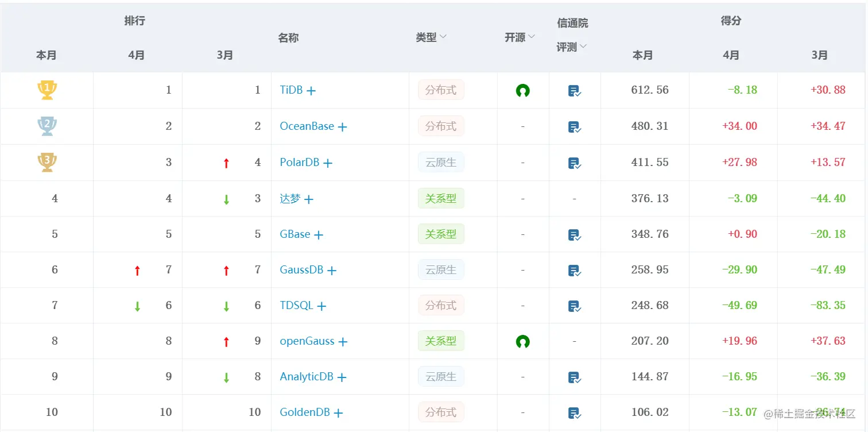Viewport: 868px width, 432px height.
Task: Click PolarDB's score 411.55
Action: point(650,162)
